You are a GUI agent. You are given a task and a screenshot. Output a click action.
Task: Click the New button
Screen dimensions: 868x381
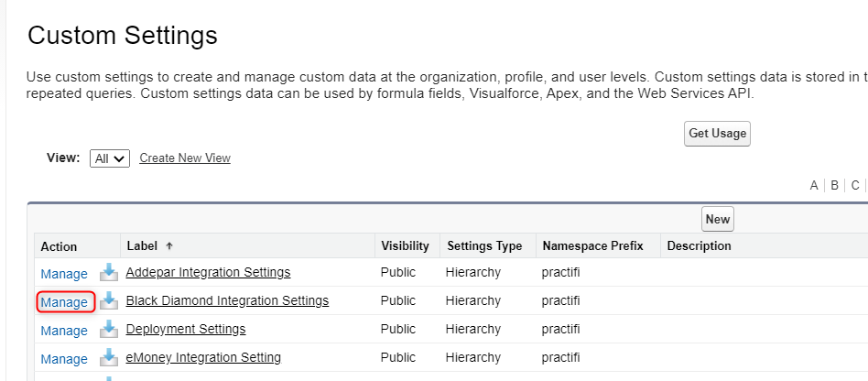718,219
